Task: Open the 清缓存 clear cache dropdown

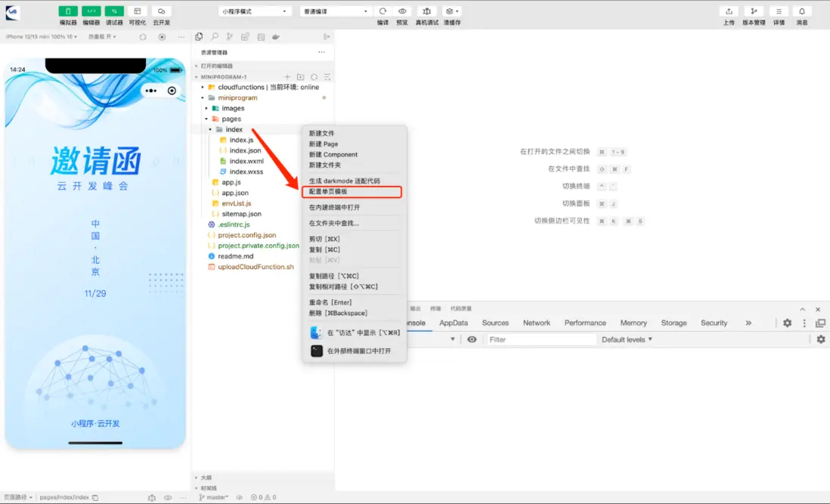Action: point(451,11)
